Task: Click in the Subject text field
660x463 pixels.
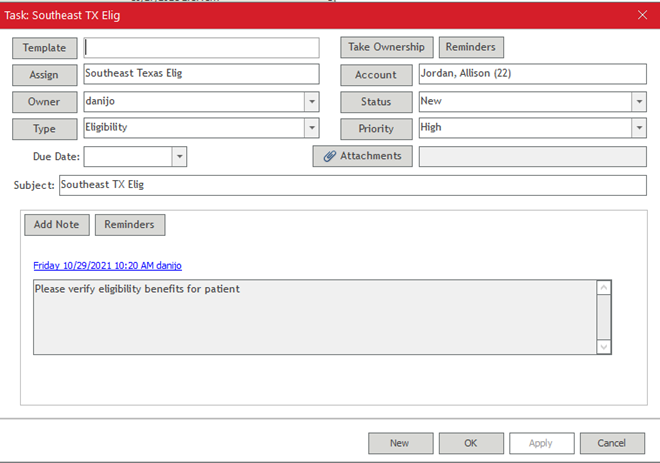Action: [352, 185]
